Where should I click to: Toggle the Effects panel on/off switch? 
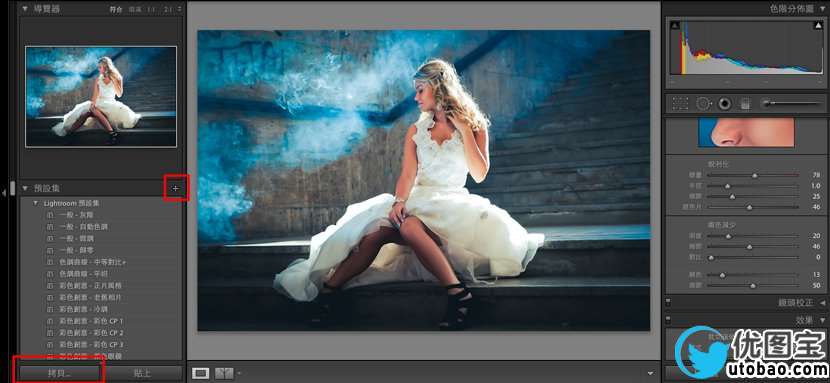click(x=668, y=320)
